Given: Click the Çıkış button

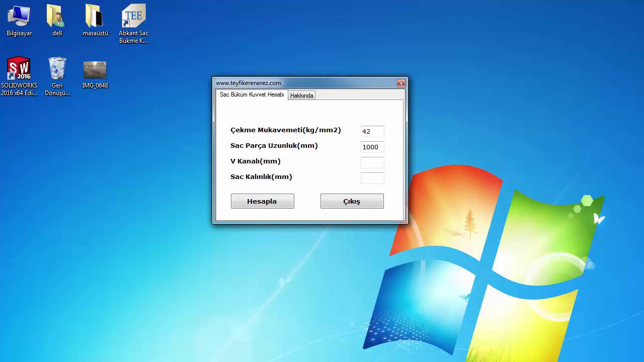Looking at the screenshot, I should (x=352, y=201).
